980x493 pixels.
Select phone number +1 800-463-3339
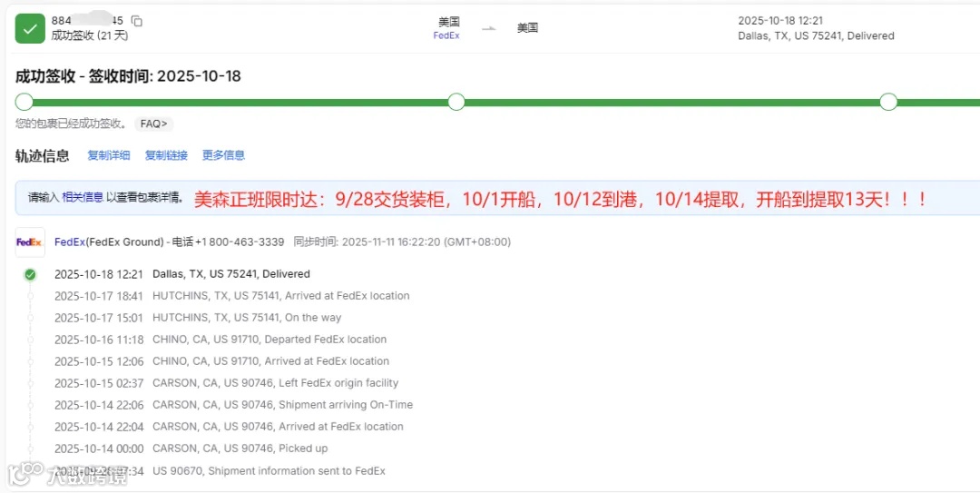(x=240, y=242)
